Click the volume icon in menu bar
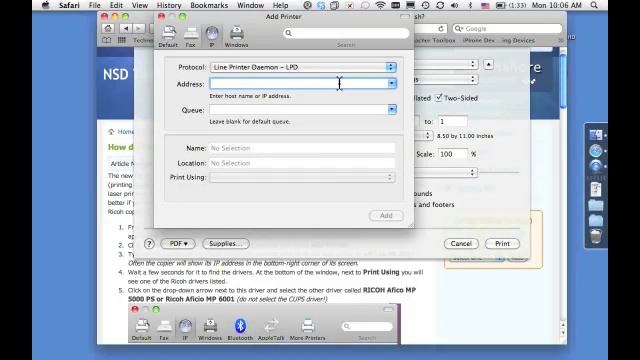This screenshot has width=640, height=360. pos(455,5)
